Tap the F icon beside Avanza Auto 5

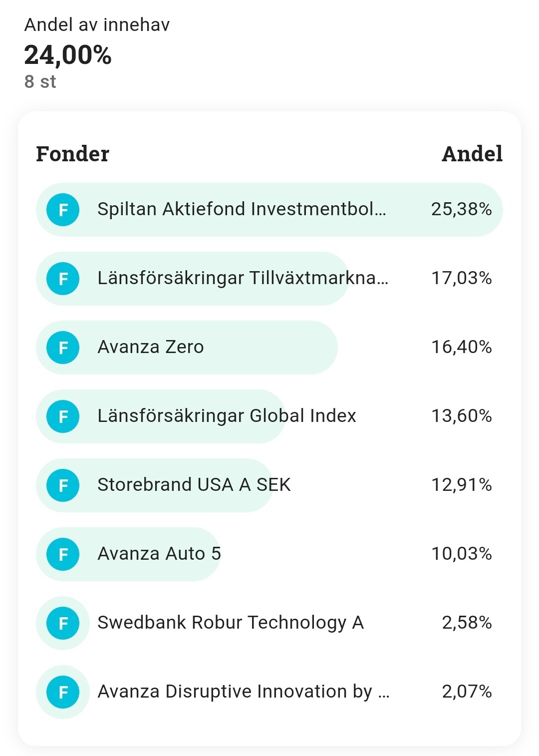click(x=63, y=554)
